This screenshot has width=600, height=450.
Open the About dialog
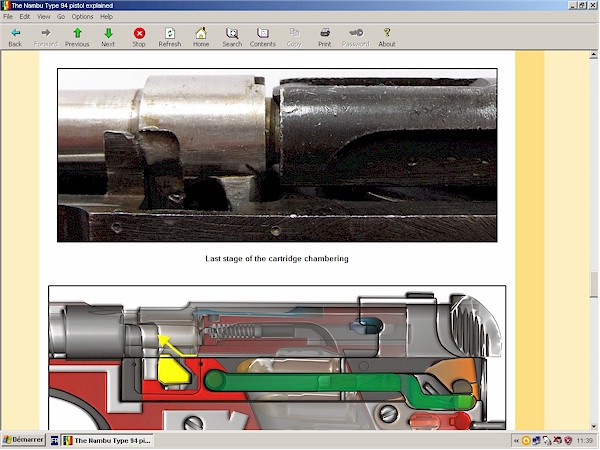pos(387,37)
